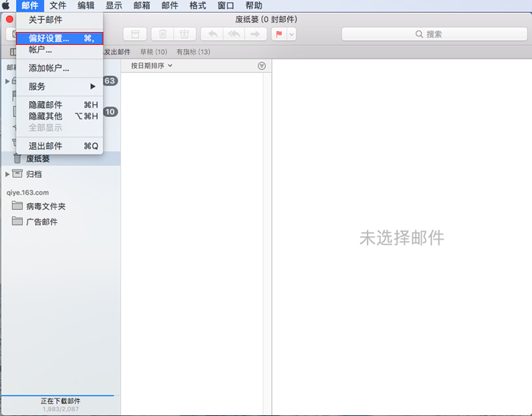This screenshot has width=532, height=416.
Task: Select the 病毒文件夹 folder
Action: click(x=46, y=206)
